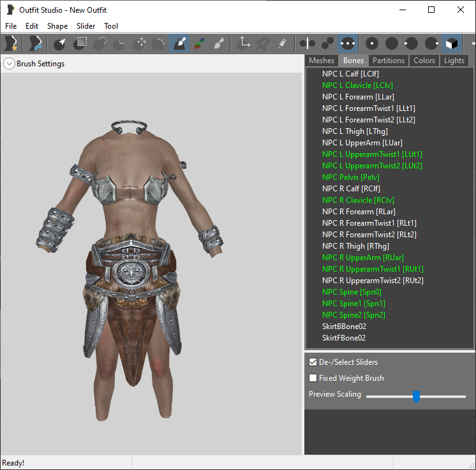Select bone NPC Pelvis [Pelv]
476x470 pixels.
click(x=351, y=177)
